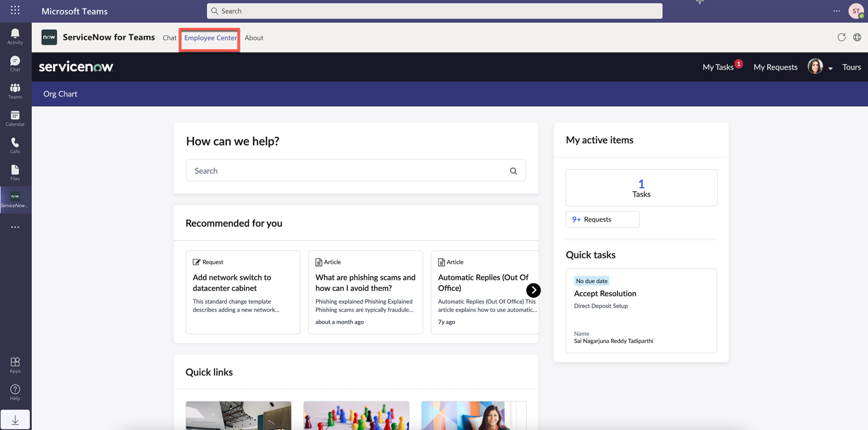
Task: Open Add network switch to datacenter cabinet card
Action: click(243, 292)
